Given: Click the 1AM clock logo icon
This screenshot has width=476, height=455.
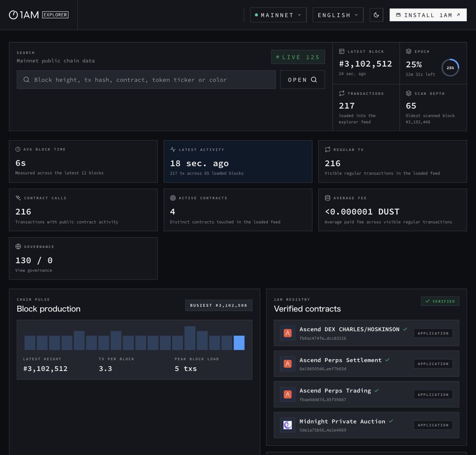Looking at the screenshot, I should click(x=13, y=15).
